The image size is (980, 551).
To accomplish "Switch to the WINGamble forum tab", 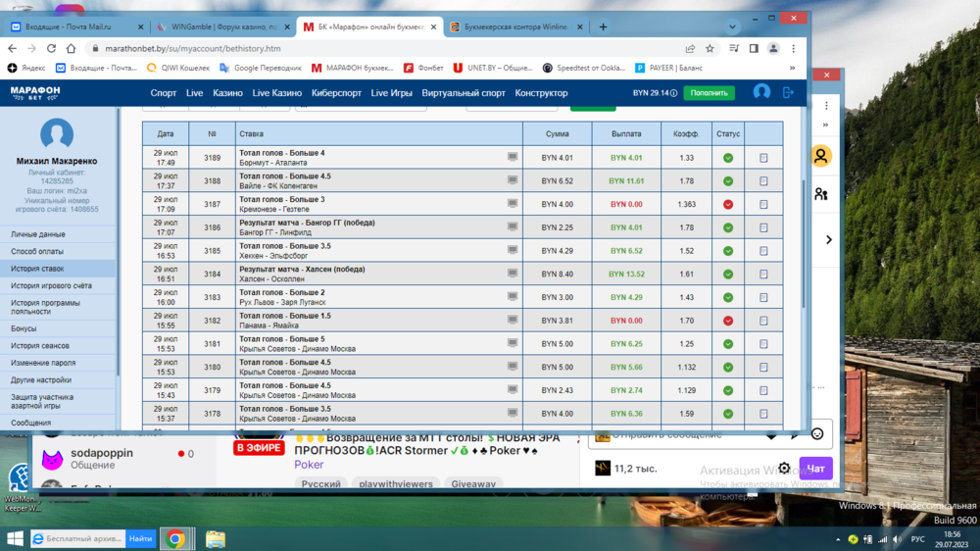I will [221, 26].
